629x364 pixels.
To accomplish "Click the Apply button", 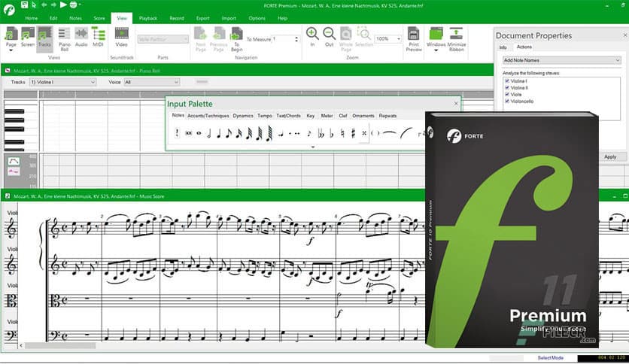I will click(x=610, y=156).
